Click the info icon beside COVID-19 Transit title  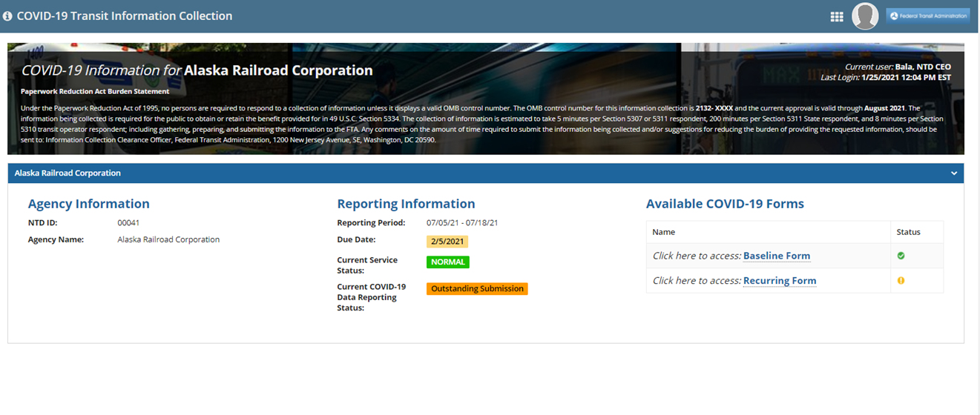pos(7,16)
